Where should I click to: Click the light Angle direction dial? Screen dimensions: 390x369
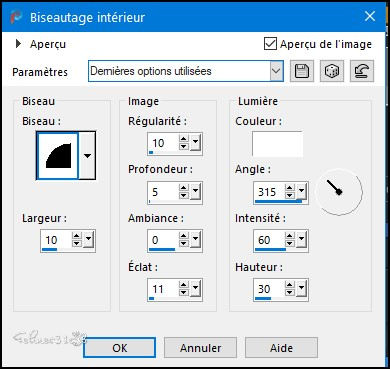click(x=339, y=192)
